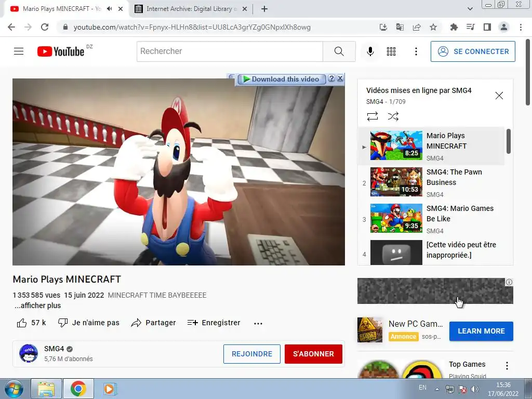
Task: Start voice search with the microphone
Action: click(370, 51)
